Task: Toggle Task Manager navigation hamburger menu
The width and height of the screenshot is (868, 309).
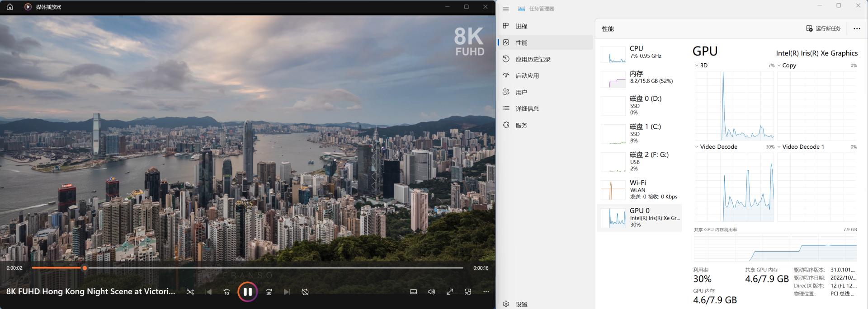Action: [506, 9]
